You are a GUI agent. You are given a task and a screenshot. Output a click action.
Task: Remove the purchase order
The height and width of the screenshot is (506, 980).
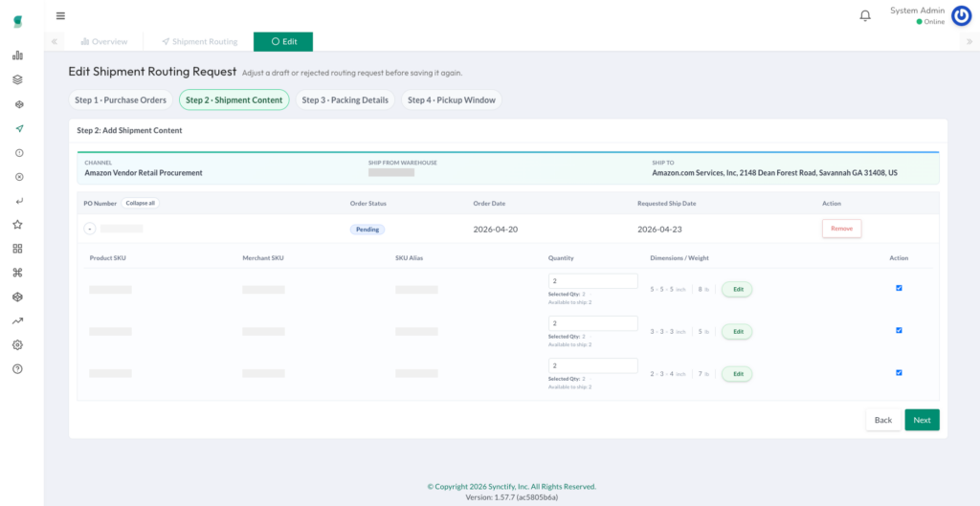point(841,229)
